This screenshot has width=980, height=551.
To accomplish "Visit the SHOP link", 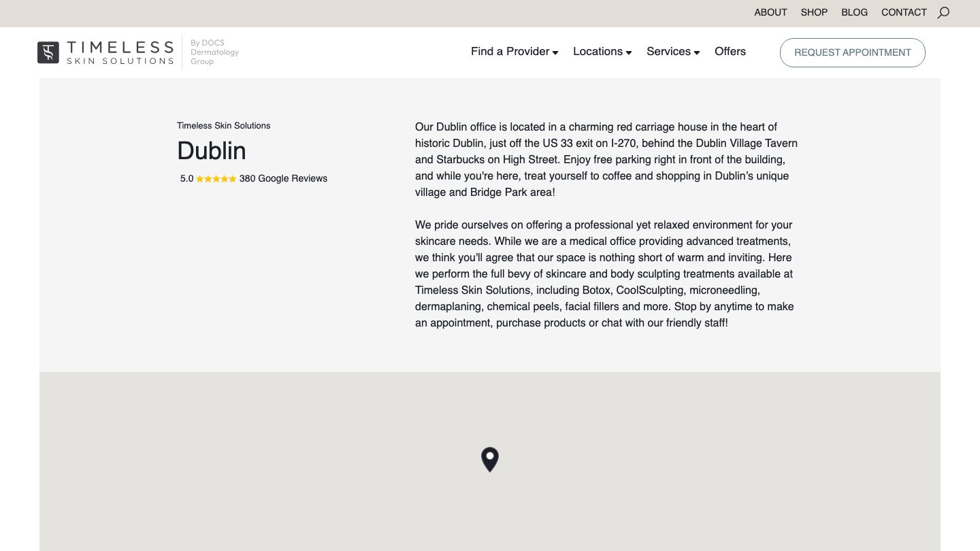I will [x=814, y=12].
